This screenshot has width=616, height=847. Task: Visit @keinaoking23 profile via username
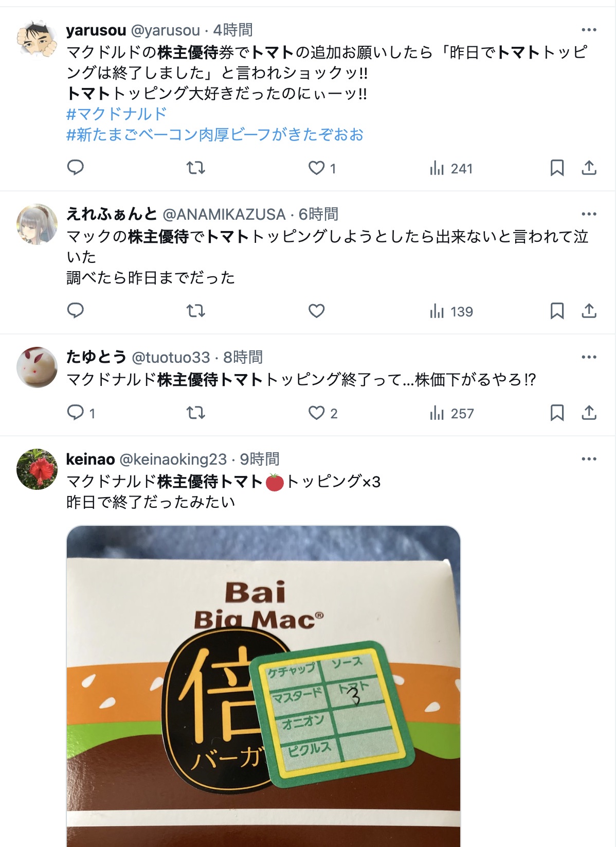(x=173, y=459)
